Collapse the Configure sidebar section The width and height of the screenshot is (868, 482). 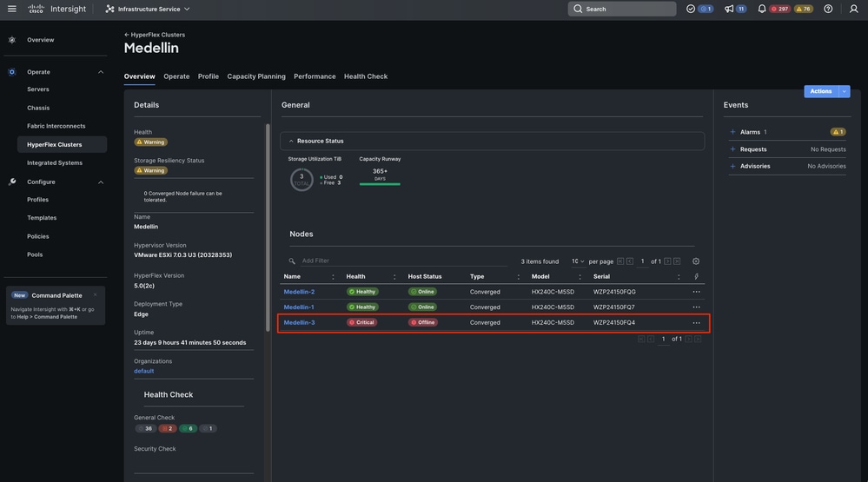pyautogui.click(x=101, y=182)
